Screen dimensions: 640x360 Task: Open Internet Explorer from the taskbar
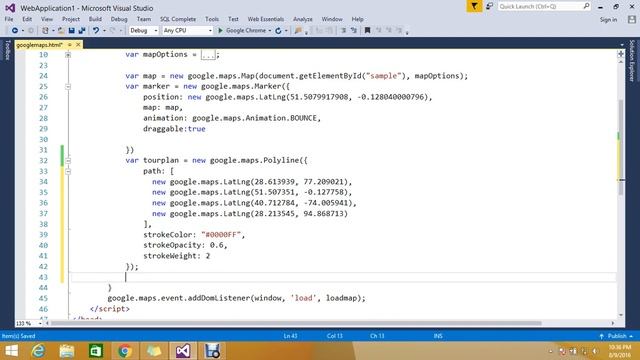click(x=38, y=351)
